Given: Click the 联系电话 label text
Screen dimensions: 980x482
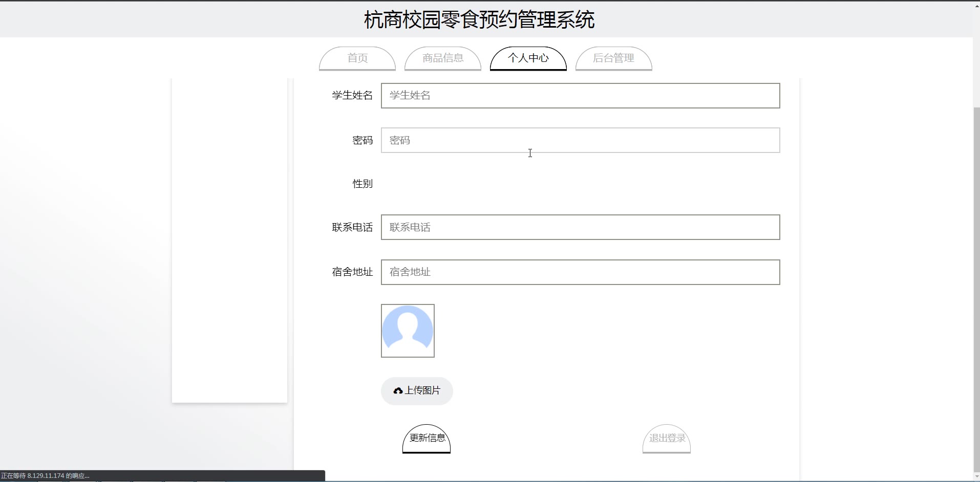Looking at the screenshot, I should click(352, 227).
